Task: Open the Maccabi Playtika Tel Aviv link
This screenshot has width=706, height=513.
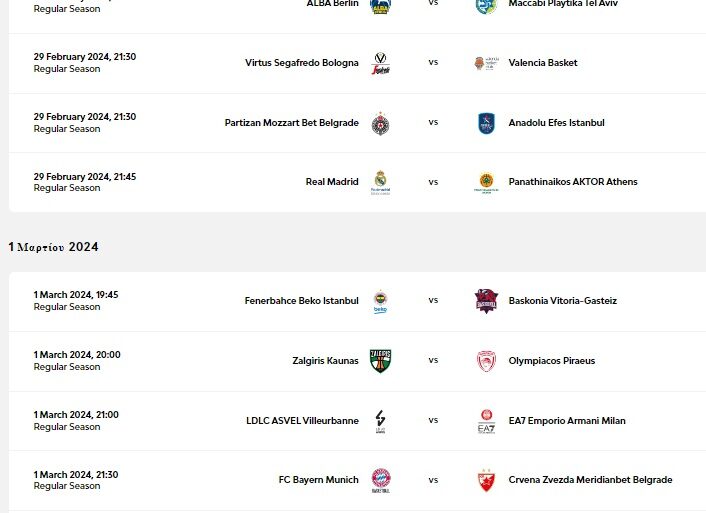Action: 569,3
